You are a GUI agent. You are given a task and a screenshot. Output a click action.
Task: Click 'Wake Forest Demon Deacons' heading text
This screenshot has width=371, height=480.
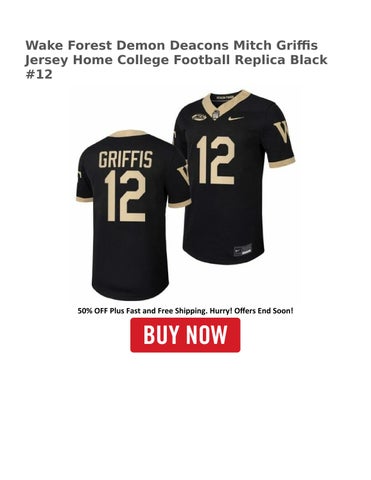pos(128,45)
